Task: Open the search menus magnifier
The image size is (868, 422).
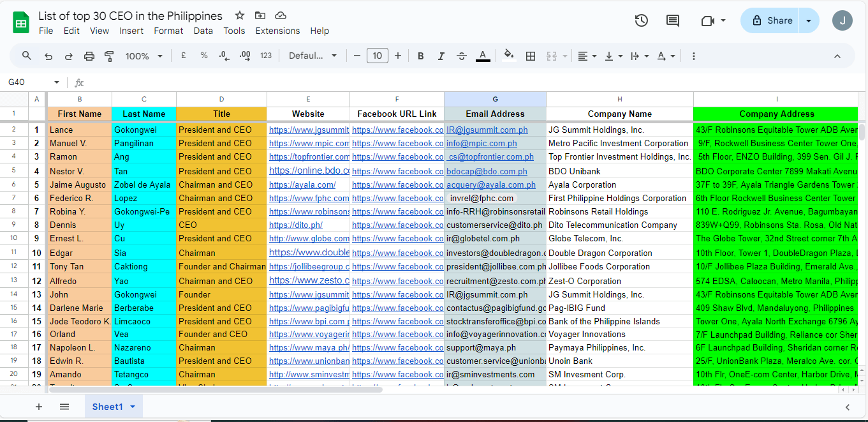Action: click(x=27, y=56)
